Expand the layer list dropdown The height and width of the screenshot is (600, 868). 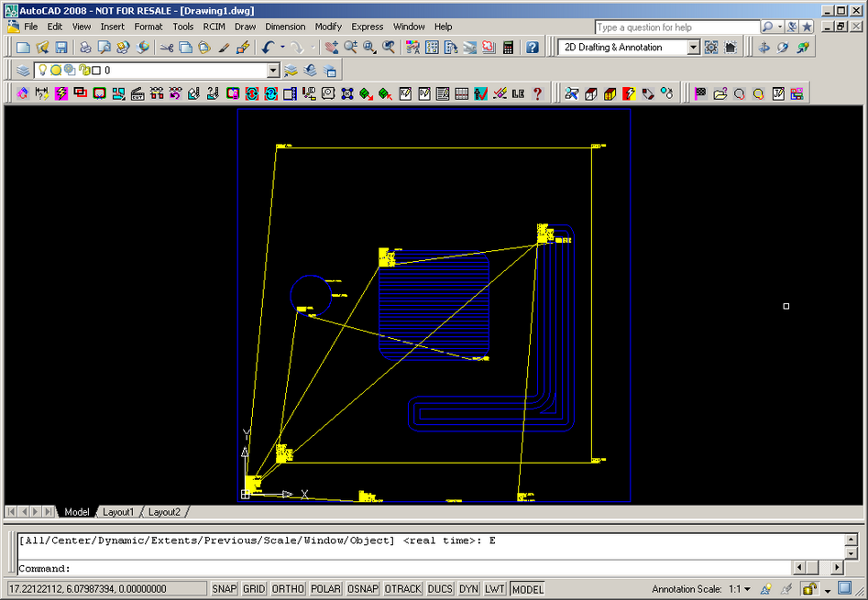(273, 71)
